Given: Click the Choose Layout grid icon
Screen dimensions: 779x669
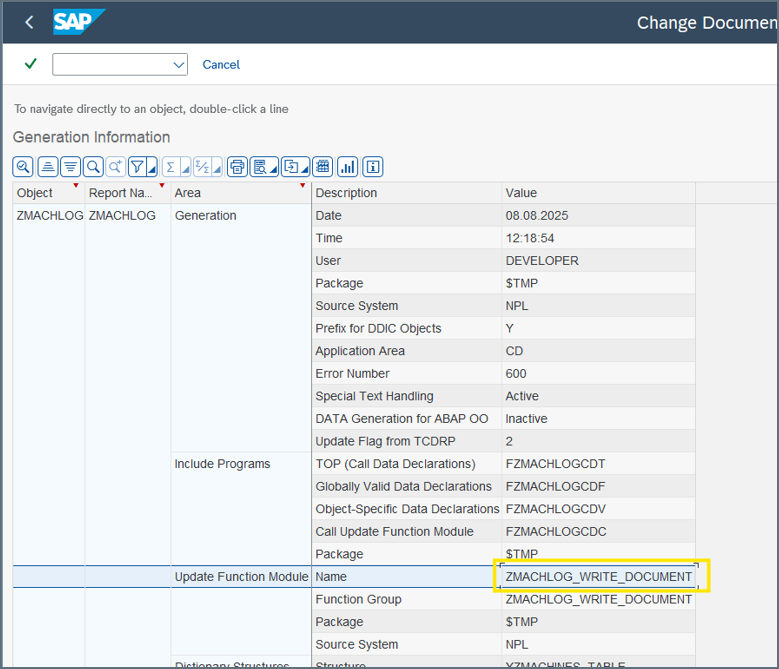Looking at the screenshot, I should point(322,167).
